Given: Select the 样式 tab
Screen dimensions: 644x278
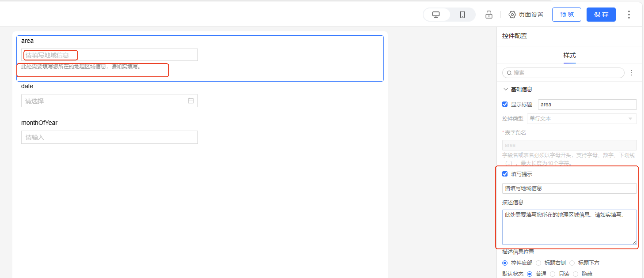Looking at the screenshot, I should [x=569, y=56].
